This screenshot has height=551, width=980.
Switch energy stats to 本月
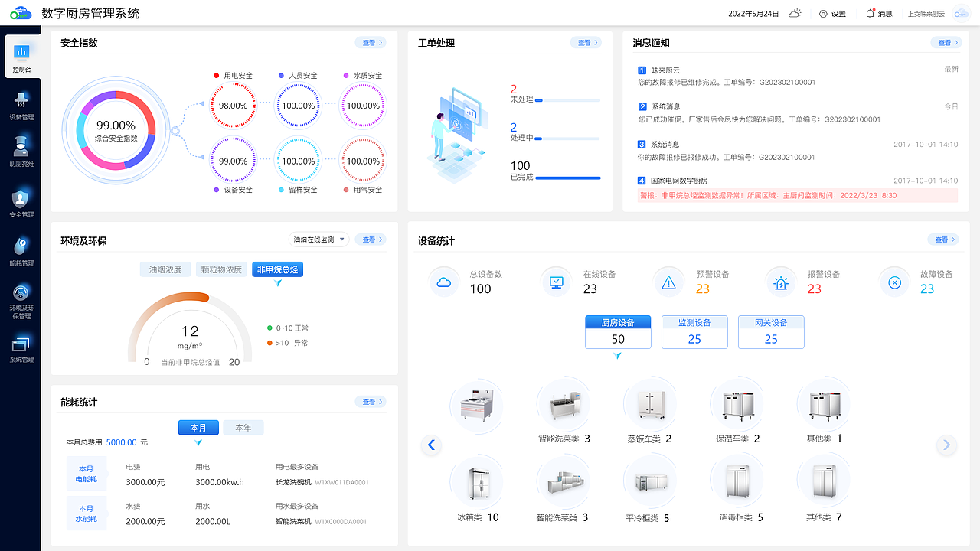[198, 428]
